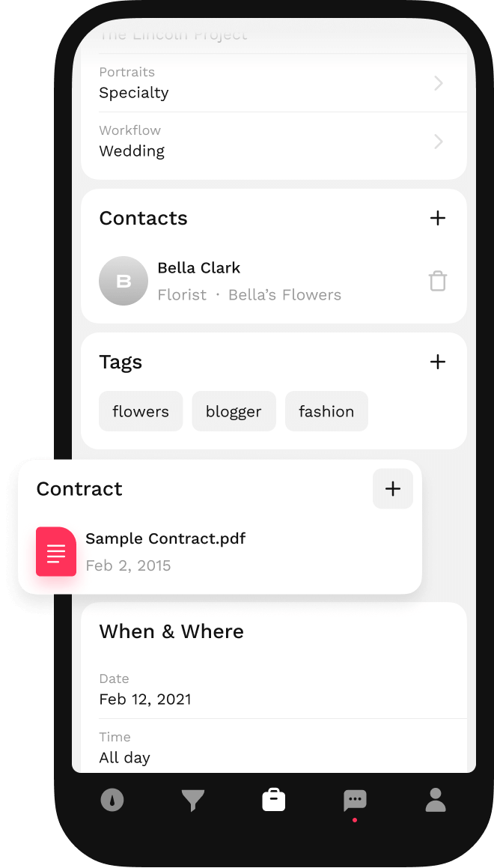Image resolution: width=494 pixels, height=868 pixels.
Task: Add a new contact with plus icon
Action: point(438,218)
